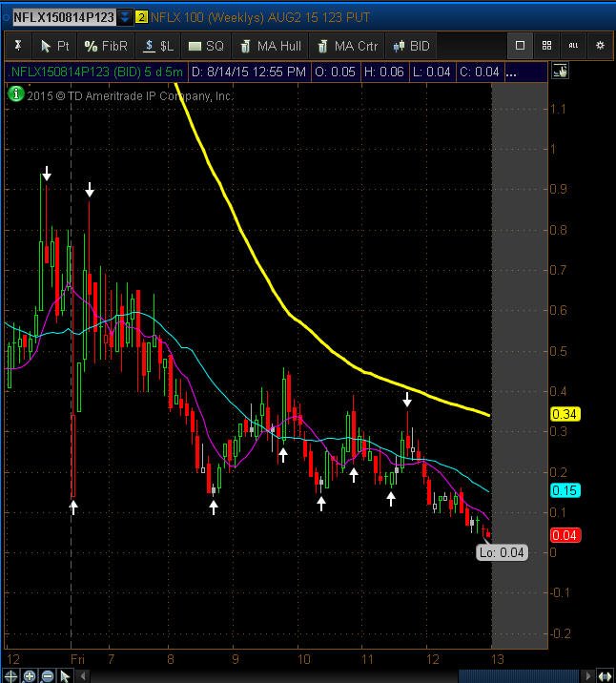Click the scroll left arrow
Viewport: 616px width, 683px height.
point(83,676)
